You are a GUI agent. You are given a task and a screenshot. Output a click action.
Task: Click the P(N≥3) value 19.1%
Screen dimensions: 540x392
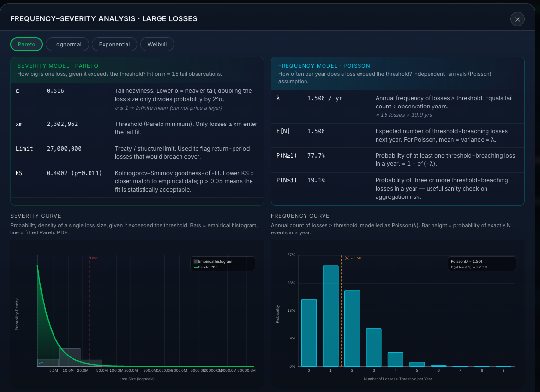pos(316,180)
